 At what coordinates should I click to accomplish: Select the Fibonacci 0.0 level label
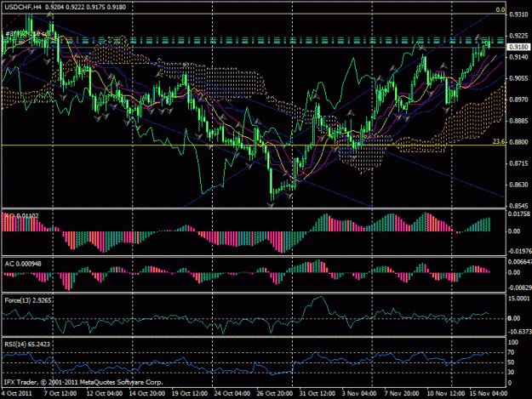(501, 10)
